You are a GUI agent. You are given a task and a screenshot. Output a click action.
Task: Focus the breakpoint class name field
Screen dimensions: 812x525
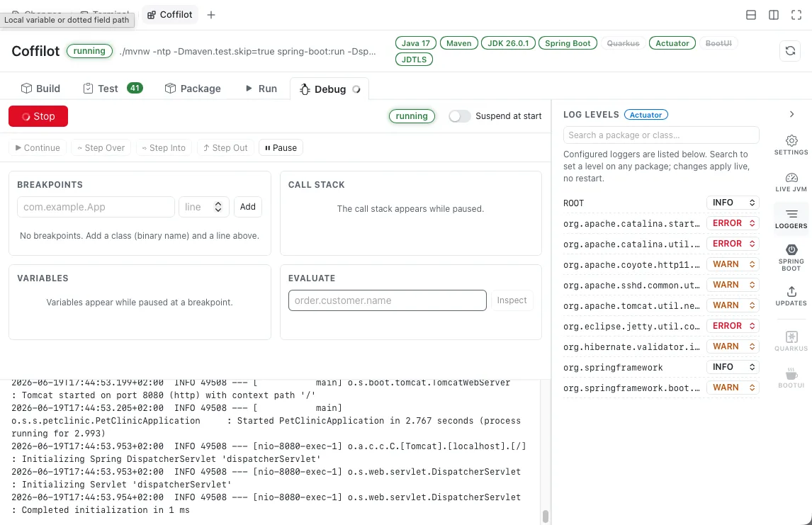96,207
